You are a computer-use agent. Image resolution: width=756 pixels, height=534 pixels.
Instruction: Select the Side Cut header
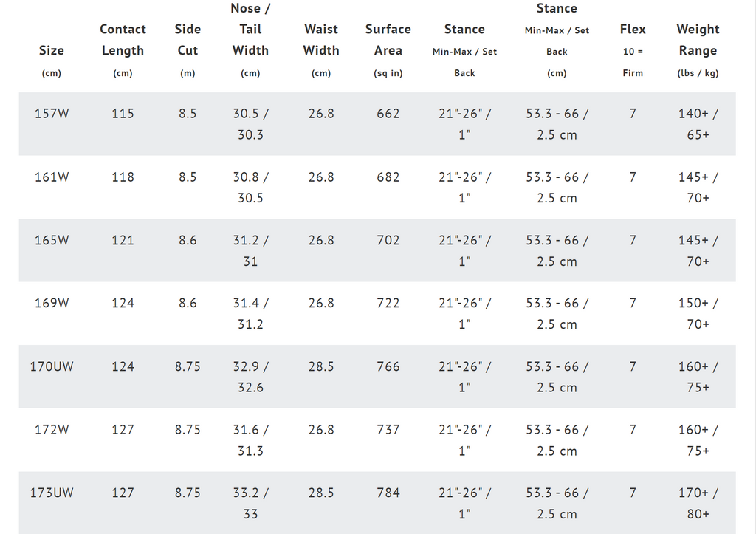coord(188,50)
